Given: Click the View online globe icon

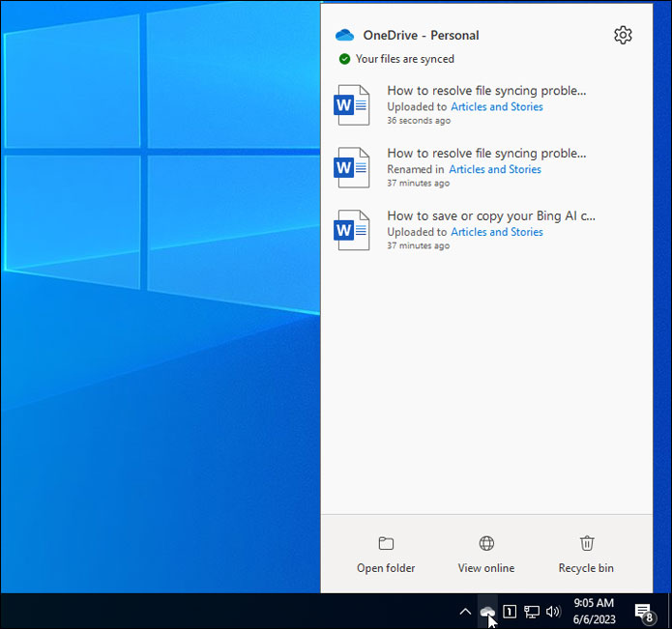Looking at the screenshot, I should click(486, 544).
